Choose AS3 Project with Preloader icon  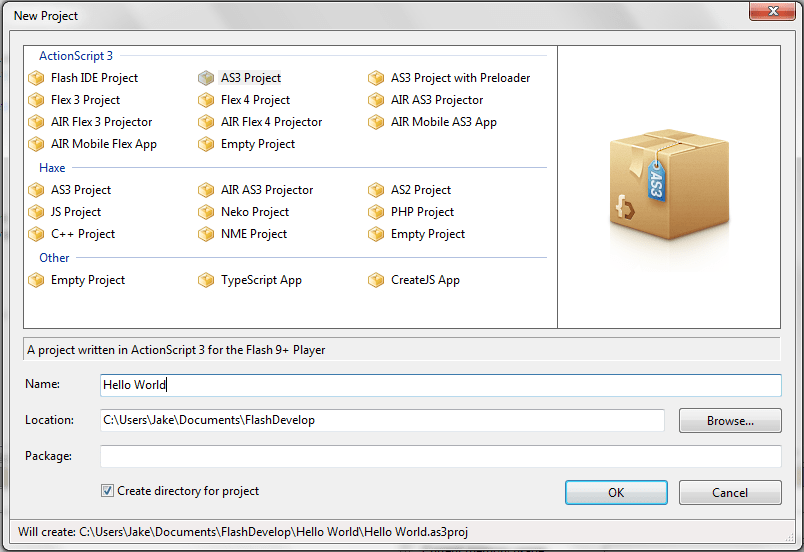(x=376, y=78)
